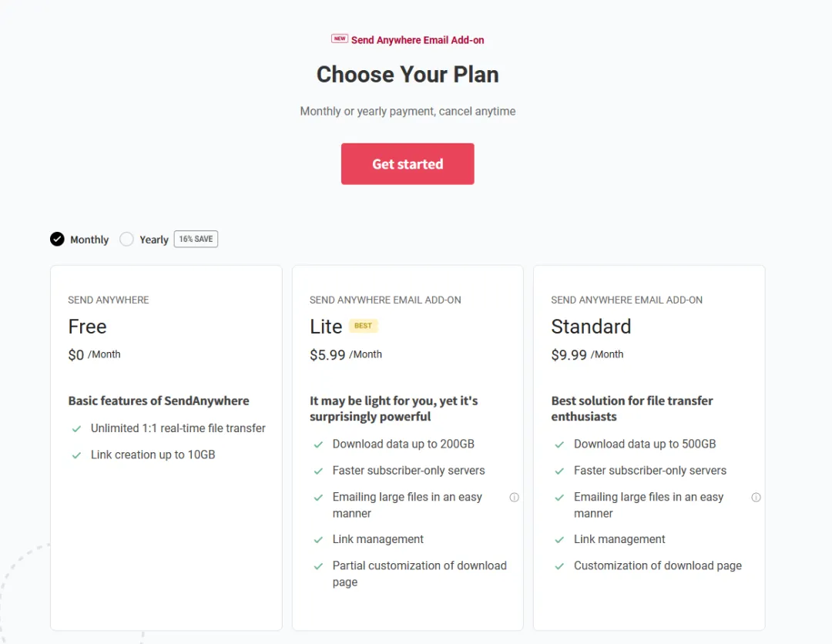Select the Free plan title
This screenshot has width=832, height=644.
point(87,327)
